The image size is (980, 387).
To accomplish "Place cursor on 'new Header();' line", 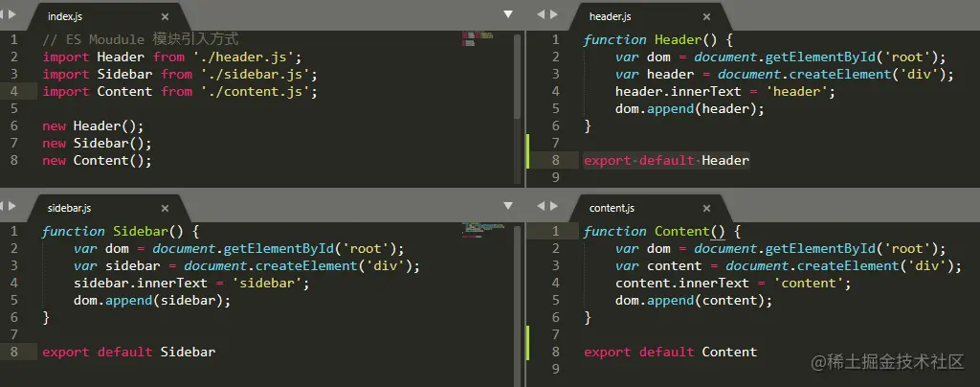I will pos(93,125).
